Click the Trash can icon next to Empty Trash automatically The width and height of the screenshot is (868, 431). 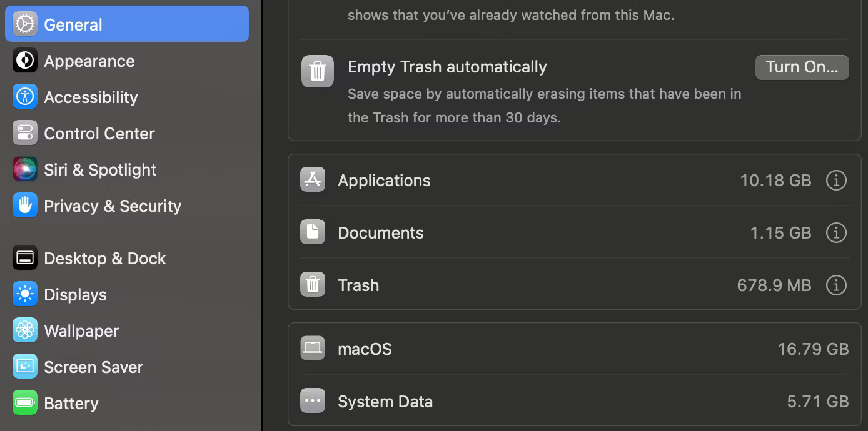[x=318, y=71]
